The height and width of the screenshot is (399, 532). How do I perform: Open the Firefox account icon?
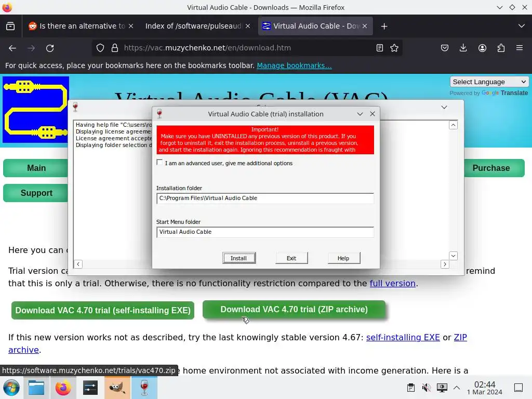point(482,48)
